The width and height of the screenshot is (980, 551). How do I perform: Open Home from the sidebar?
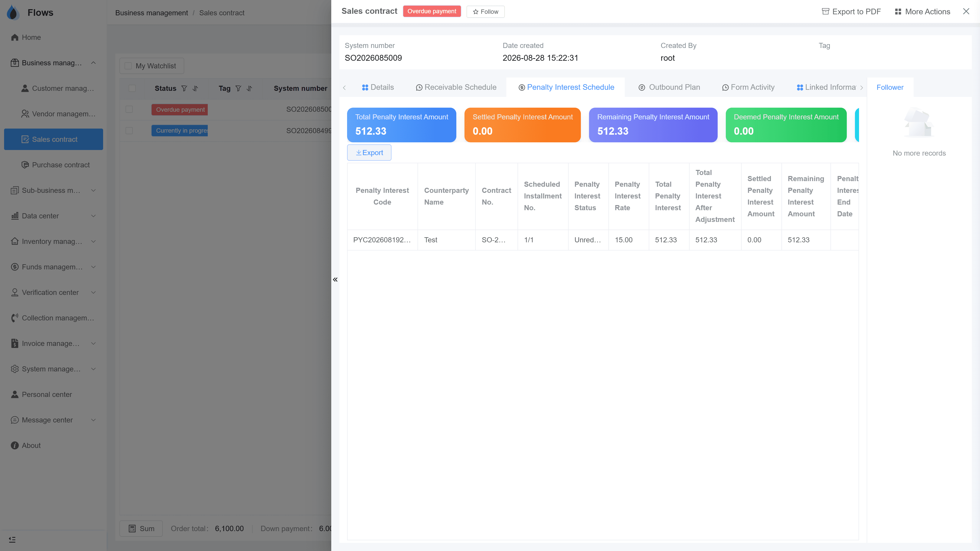(53, 37)
